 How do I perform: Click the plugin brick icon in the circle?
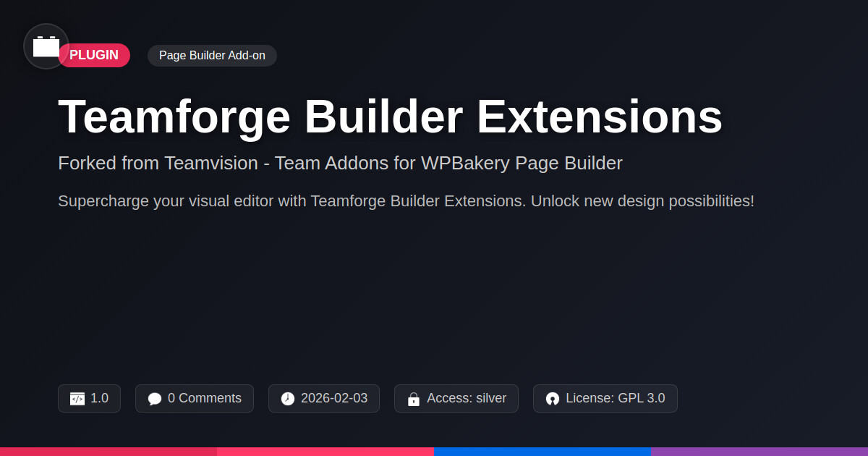click(46, 46)
